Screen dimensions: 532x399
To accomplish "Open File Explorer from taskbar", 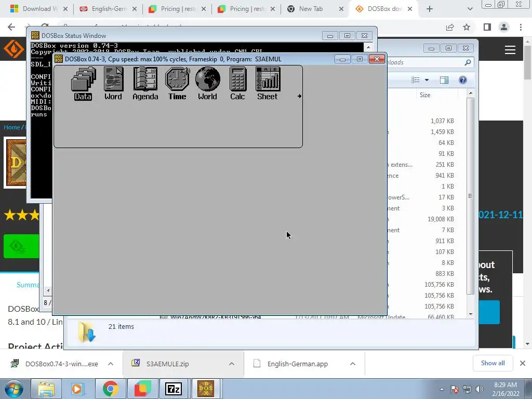I will (46, 389).
